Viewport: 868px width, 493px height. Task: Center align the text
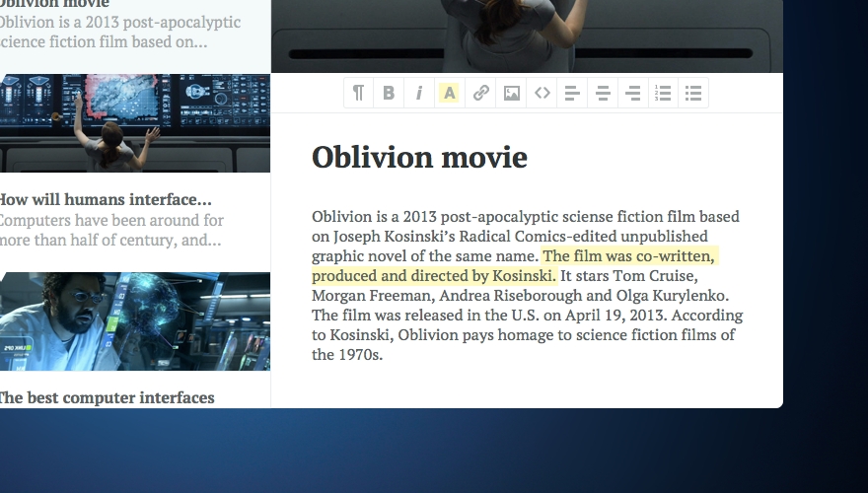click(x=602, y=93)
